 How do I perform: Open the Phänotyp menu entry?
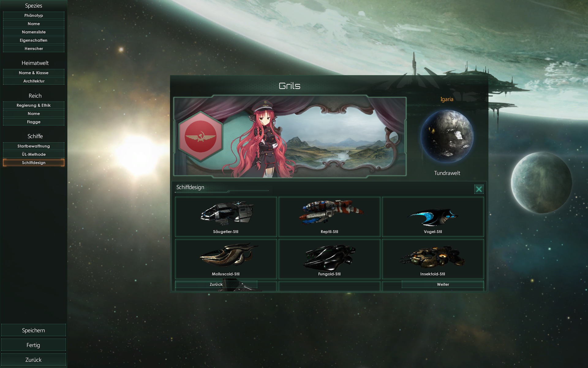(x=34, y=15)
